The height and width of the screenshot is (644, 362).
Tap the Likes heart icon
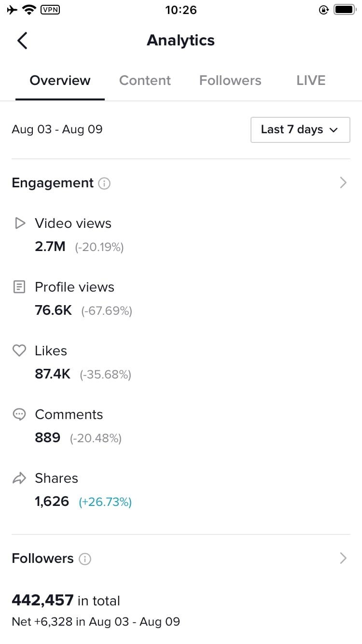click(x=19, y=351)
